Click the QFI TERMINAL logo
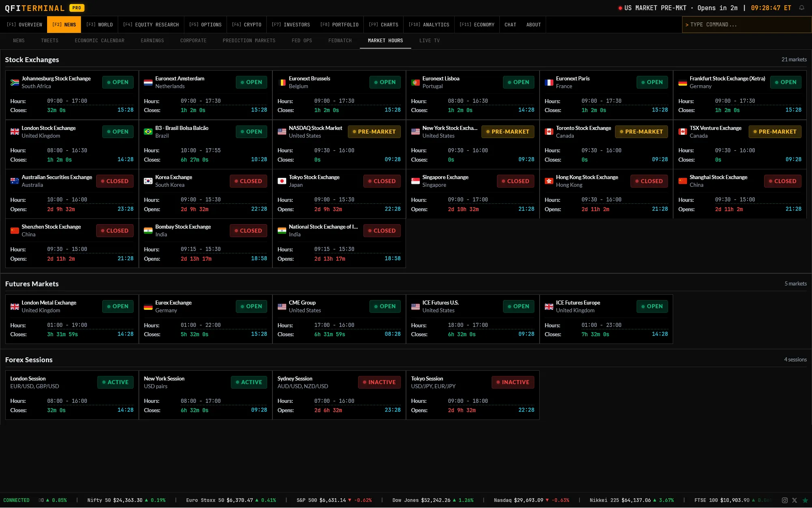 click(35, 8)
